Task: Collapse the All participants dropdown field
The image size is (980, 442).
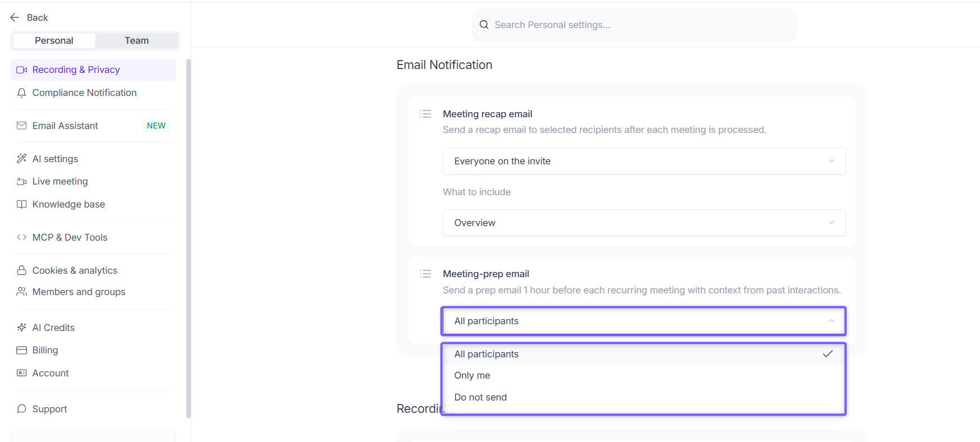Action: 644,321
